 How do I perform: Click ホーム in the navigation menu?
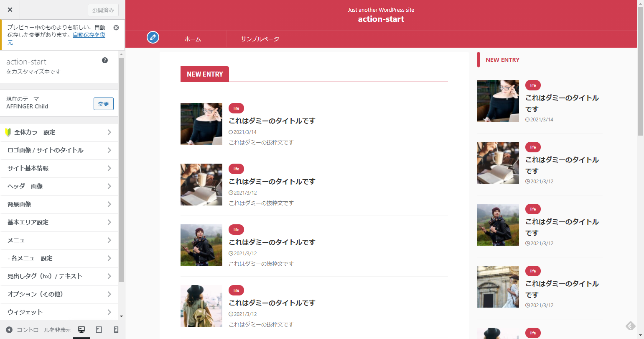pyautogui.click(x=193, y=39)
